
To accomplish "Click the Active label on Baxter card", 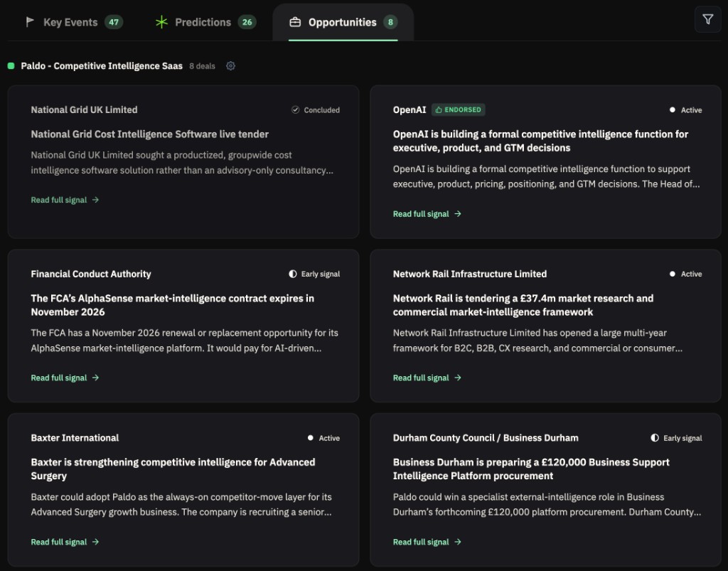I will point(329,438).
